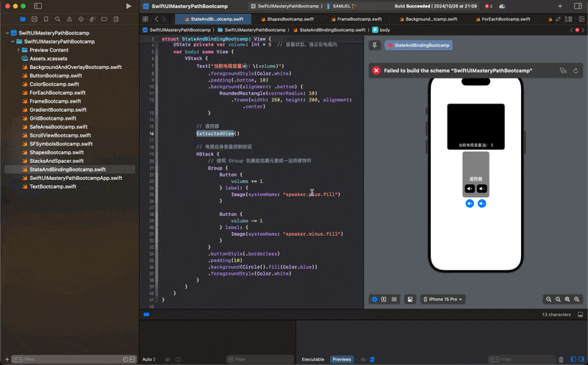Switch canvas to Live preview mode
This screenshot has width=588, height=365.
(x=374, y=300)
